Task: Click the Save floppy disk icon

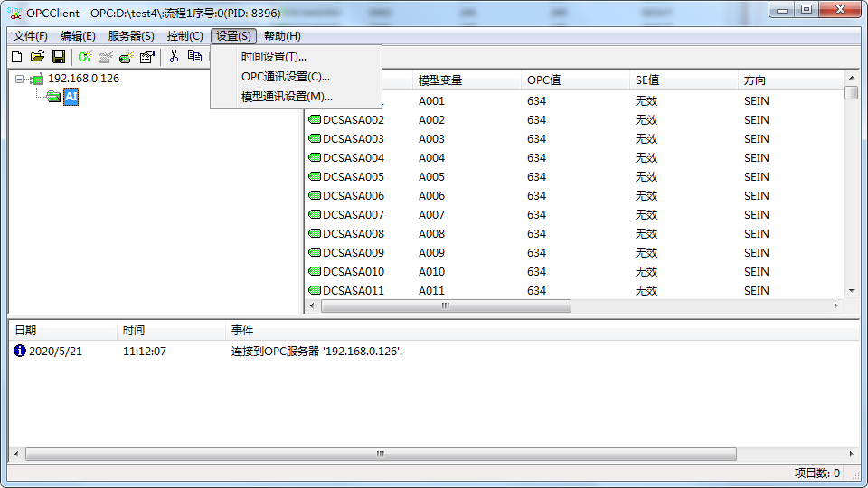Action: (x=58, y=56)
